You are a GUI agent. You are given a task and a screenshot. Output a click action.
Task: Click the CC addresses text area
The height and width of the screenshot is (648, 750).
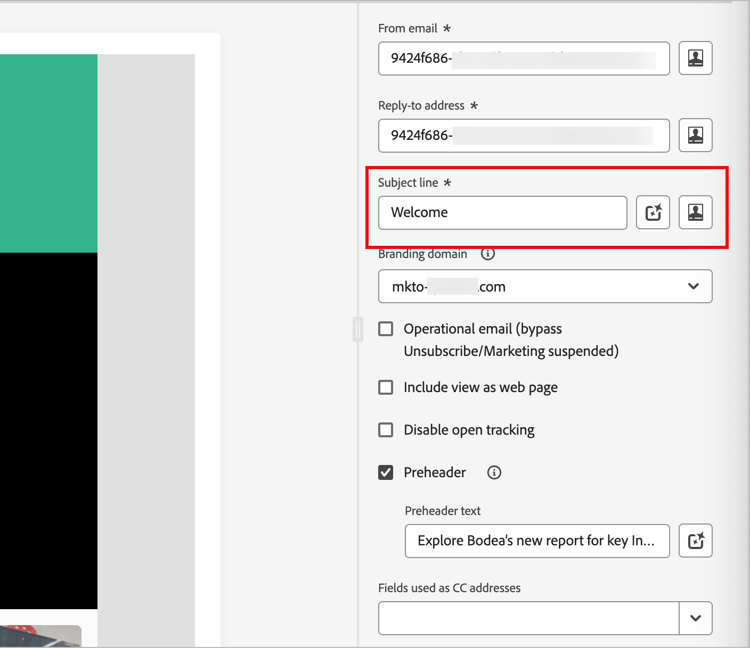click(x=529, y=618)
